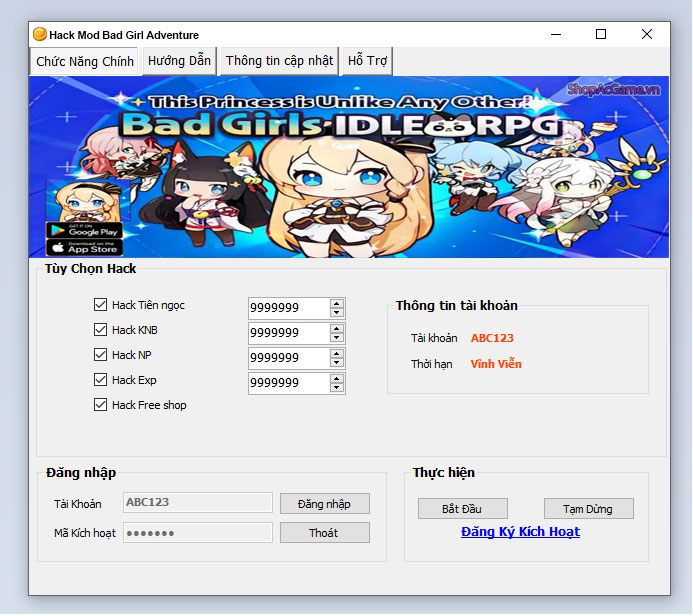
Task: Decrease the Hack Exp value with down arrow
Action: (337, 388)
